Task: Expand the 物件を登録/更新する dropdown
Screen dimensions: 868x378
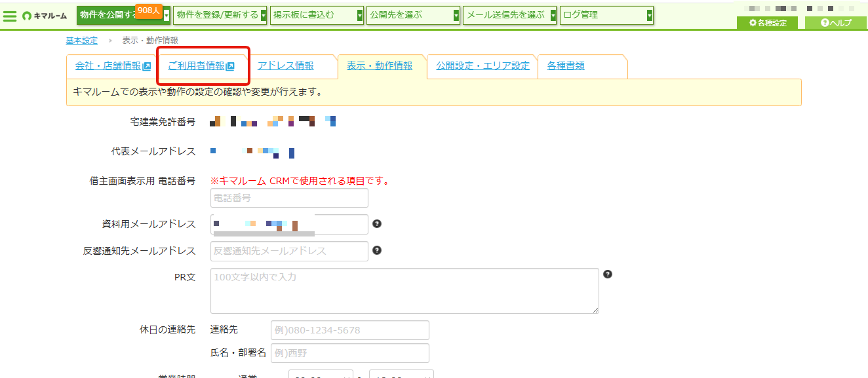Action: click(264, 15)
